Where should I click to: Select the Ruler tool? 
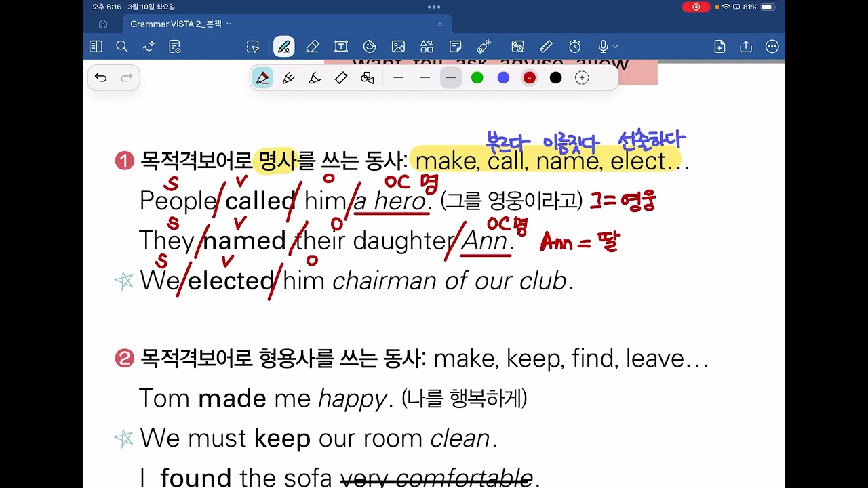pyautogui.click(x=546, y=47)
